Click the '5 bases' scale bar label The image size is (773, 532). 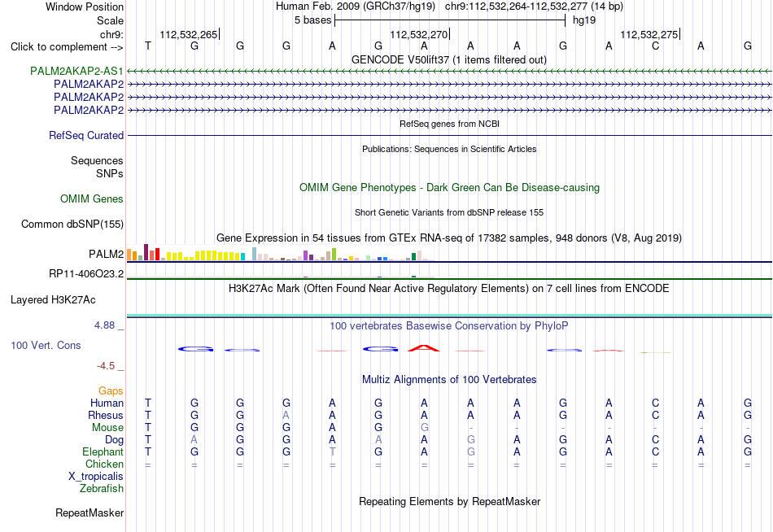tap(313, 20)
